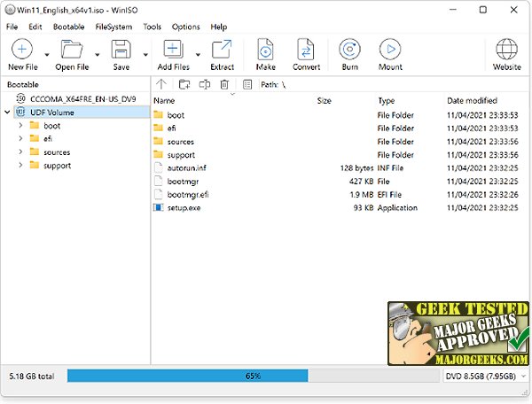Click the new folder icon in path bar
Image resolution: width=532 pixels, height=404 pixels.
(184, 84)
